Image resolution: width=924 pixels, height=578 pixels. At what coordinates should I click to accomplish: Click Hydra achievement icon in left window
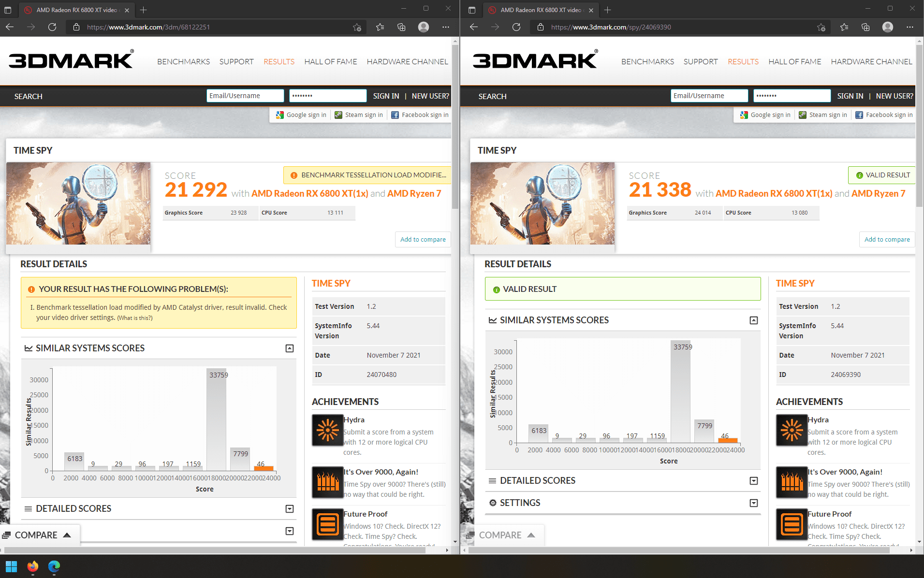[327, 430]
